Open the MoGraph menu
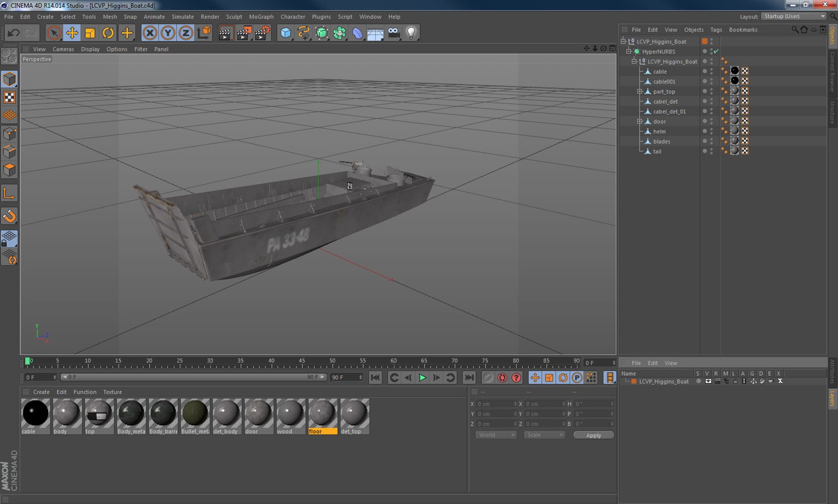838x504 pixels. [x=261, y=16]
